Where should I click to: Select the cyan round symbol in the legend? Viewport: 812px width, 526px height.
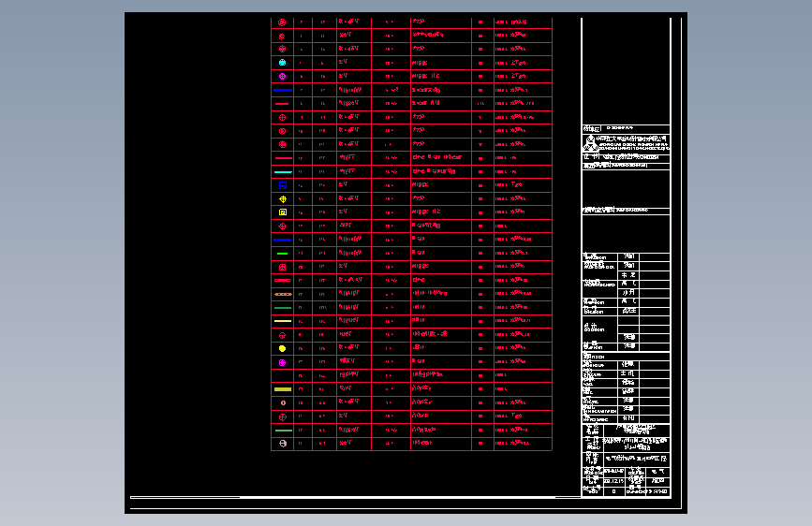point(282,62)
